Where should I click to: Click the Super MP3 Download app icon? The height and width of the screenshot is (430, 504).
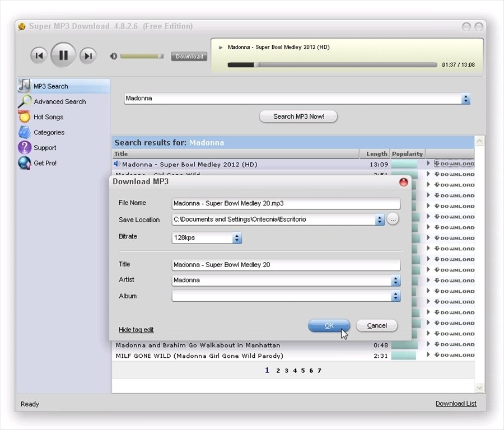click(22, 26)
